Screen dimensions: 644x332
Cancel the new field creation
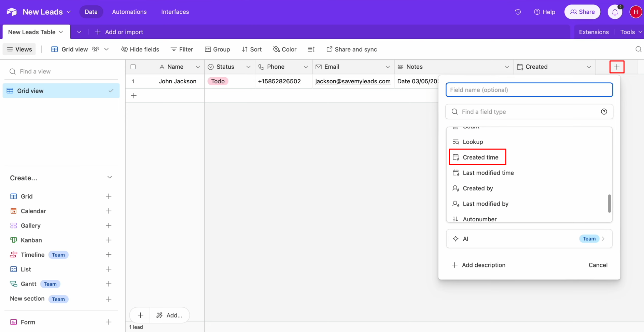click(598, 265)
